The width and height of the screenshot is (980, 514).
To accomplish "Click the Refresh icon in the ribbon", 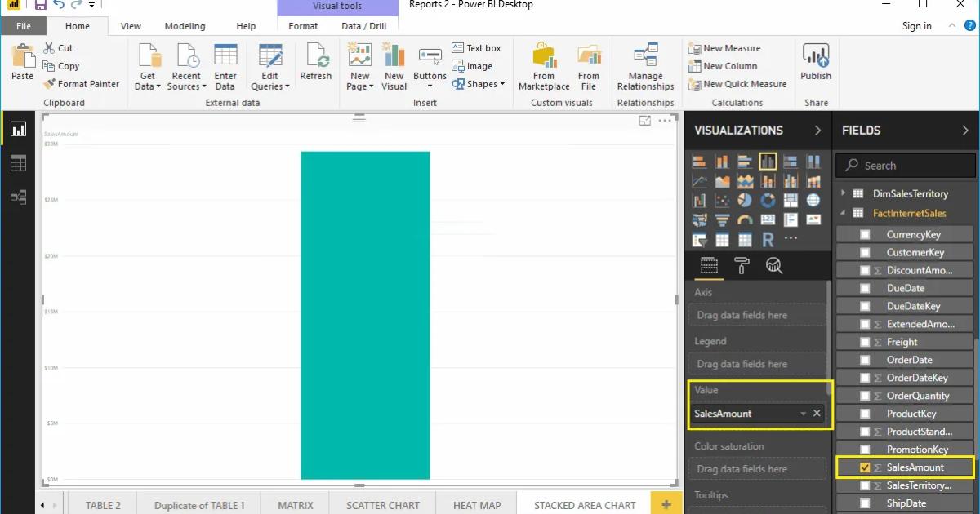I will coord(315,65).
